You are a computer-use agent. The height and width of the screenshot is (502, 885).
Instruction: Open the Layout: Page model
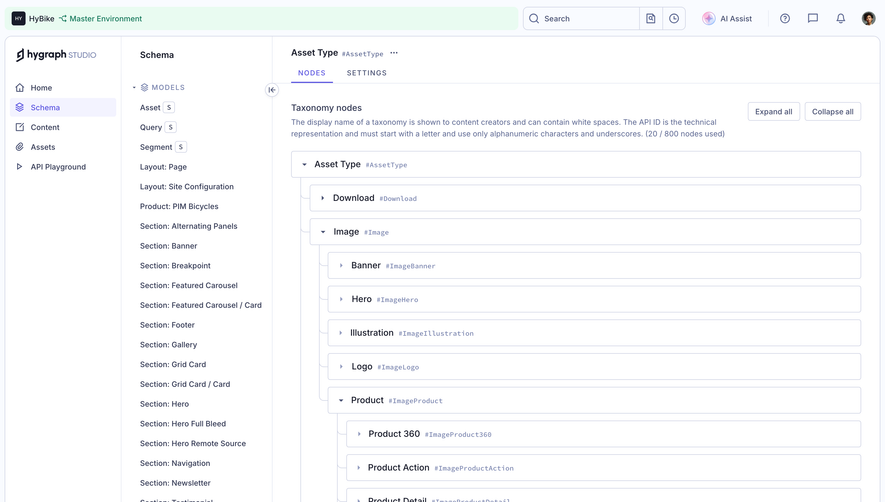[163, 167]
